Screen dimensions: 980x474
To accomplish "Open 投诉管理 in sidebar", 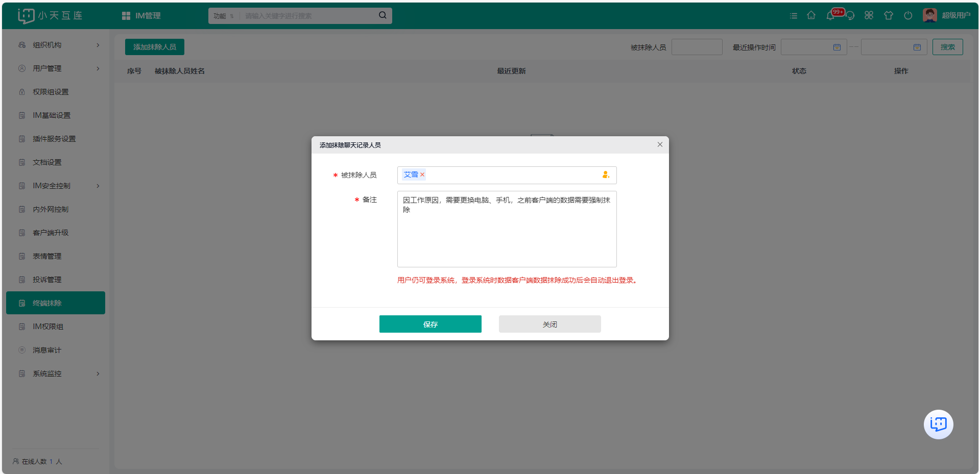I will (56, 280).
